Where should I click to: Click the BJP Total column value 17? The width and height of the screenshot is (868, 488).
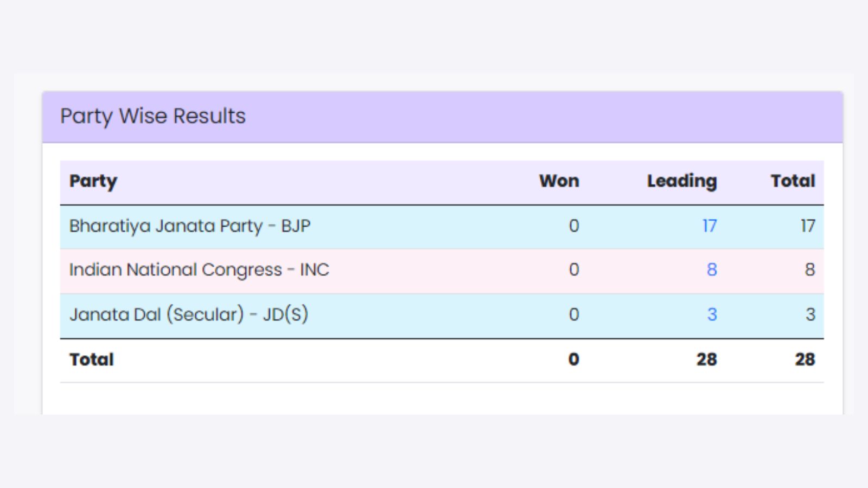coord(808,226)
